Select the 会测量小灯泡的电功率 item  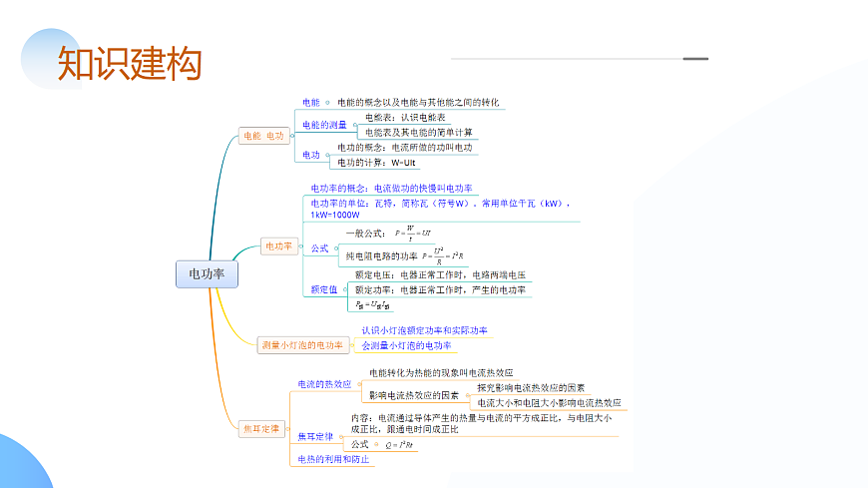click(406, 345)
